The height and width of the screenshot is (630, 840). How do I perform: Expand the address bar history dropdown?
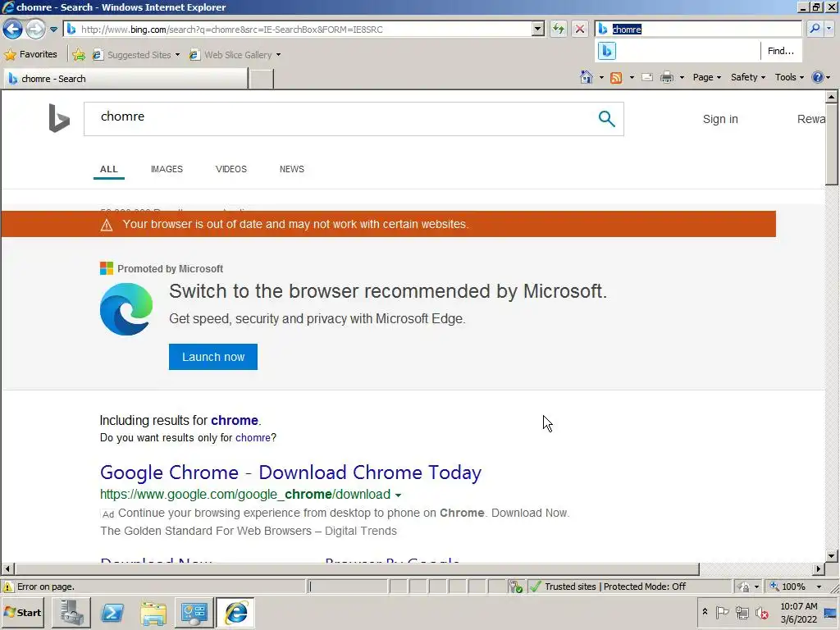[538, 30]
